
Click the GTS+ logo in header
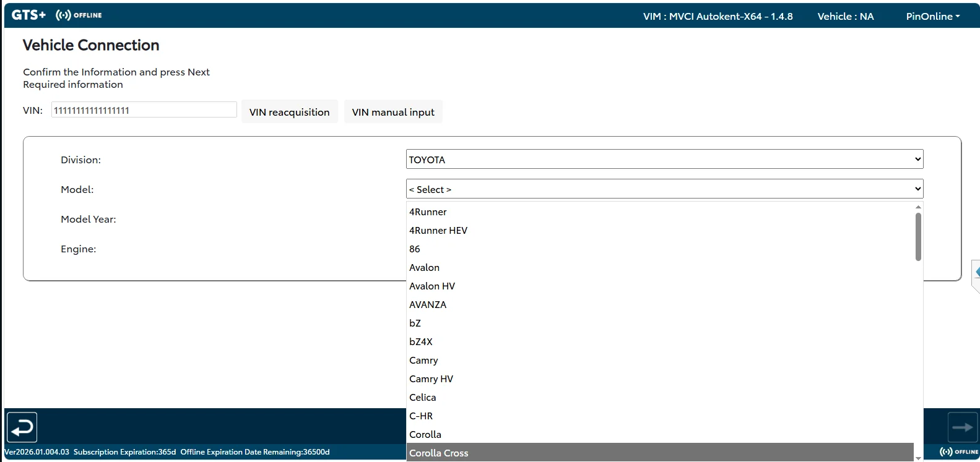[28, 15]
